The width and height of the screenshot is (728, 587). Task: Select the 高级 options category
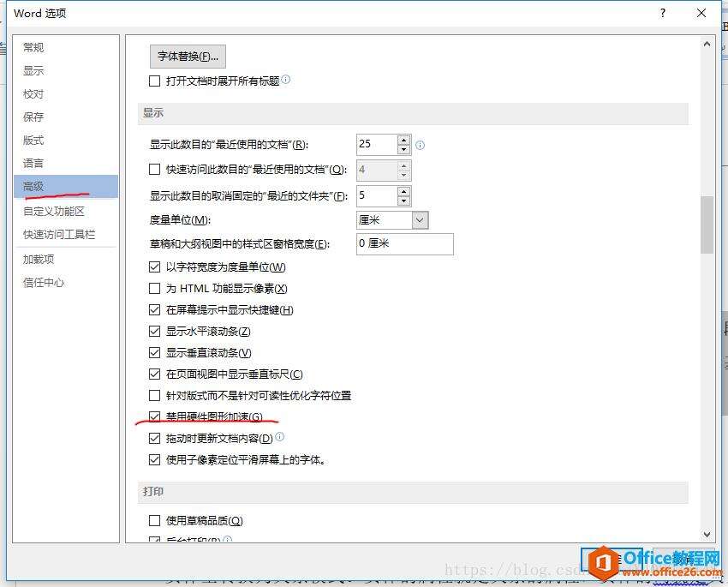(66, 186)
